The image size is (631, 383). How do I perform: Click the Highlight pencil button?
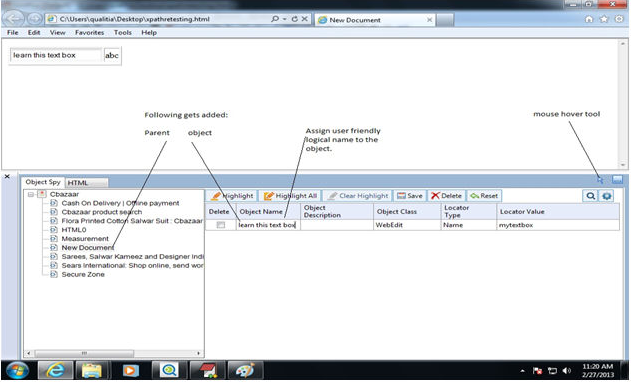click(232, 196)
